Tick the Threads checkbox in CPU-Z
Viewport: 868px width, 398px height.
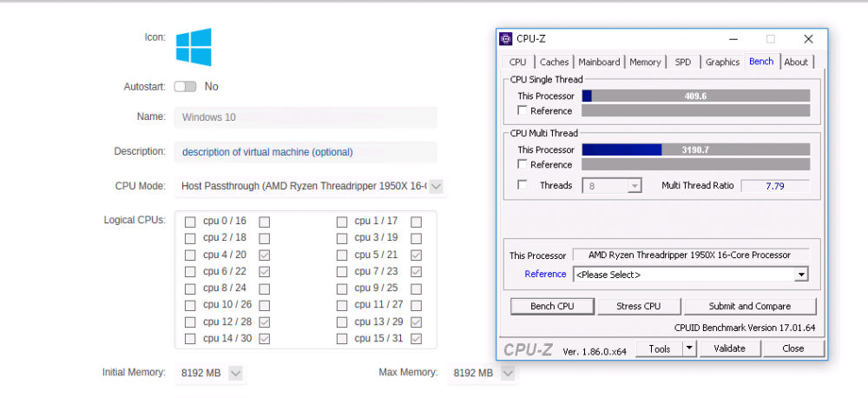pos(522,184)
